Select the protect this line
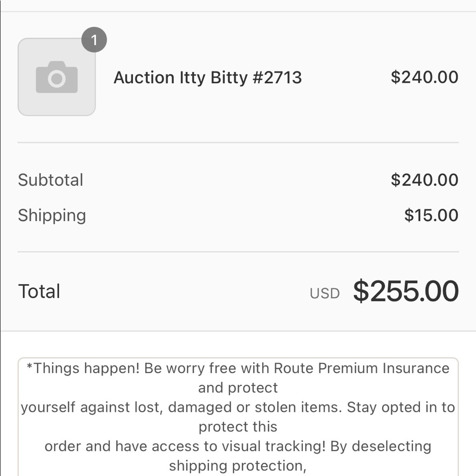This screenshot has height=476, width=476. coord(238,427)
